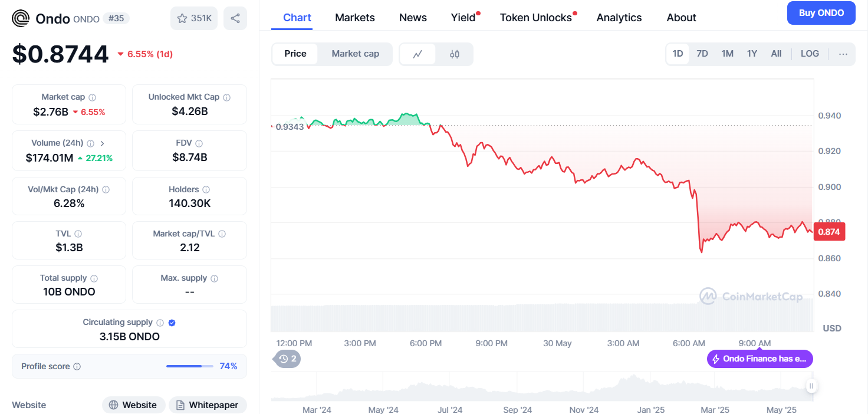Click the chart events history badge
The height and width of the screenshot is (414, 868).
288,359
